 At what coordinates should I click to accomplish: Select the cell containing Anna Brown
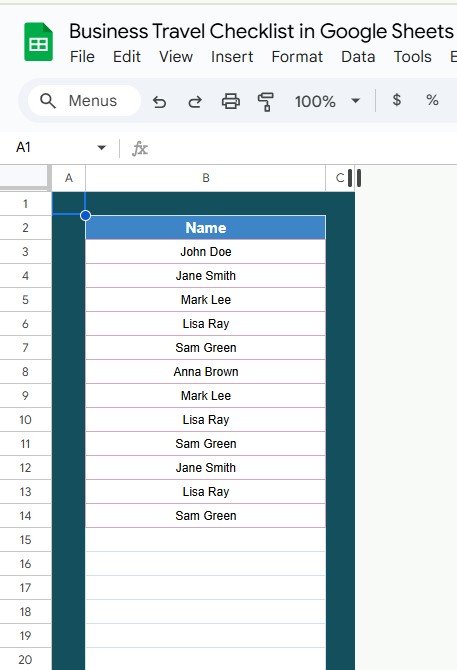205,372
